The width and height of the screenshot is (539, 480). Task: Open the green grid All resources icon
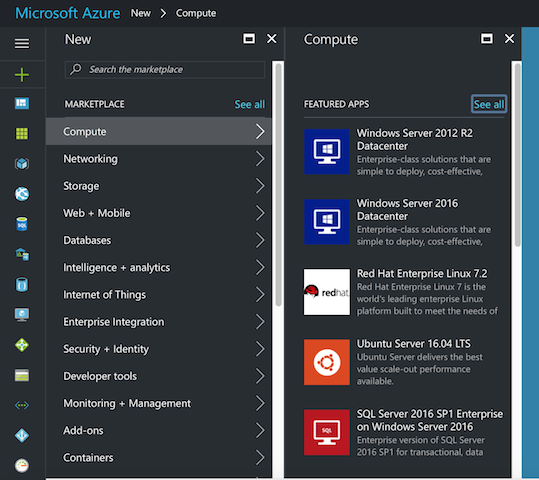tap(22, 133)
